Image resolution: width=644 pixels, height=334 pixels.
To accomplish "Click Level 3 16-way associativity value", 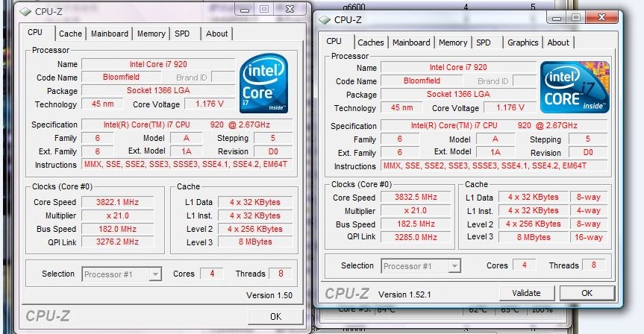I will click(x=588, y=237).
